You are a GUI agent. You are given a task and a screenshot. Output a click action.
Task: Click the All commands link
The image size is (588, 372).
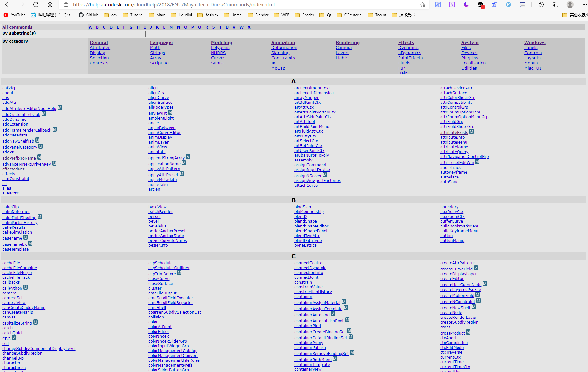[x=17, y=27]
